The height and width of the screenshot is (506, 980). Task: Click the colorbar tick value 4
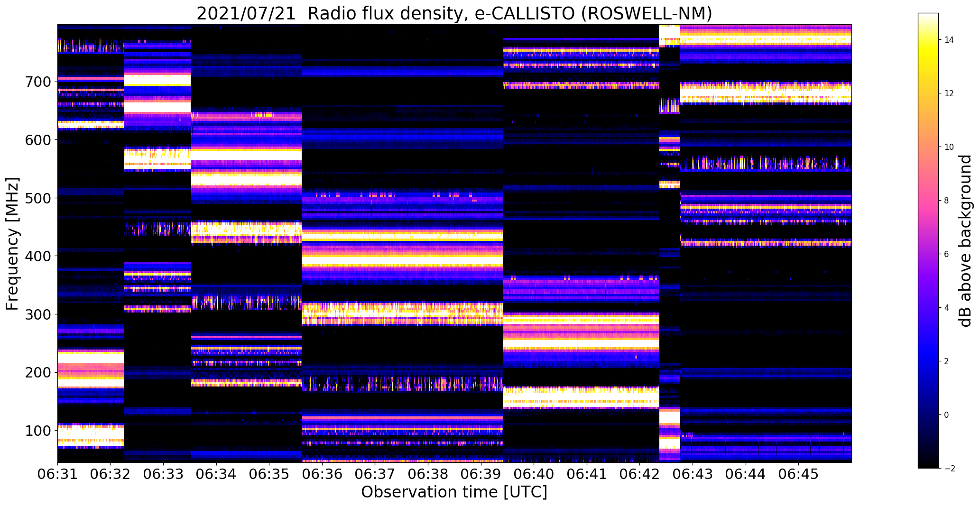(946, 308)
